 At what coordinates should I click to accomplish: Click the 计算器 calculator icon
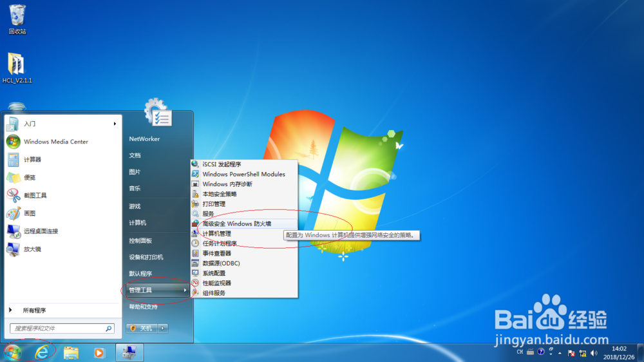tap(13, 160)
